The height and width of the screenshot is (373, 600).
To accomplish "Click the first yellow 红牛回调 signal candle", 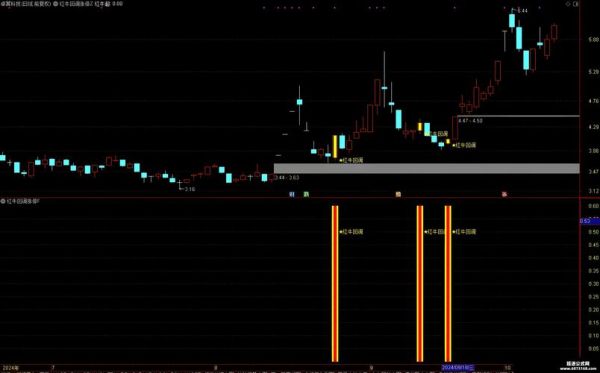I will (x=335, y=146).
